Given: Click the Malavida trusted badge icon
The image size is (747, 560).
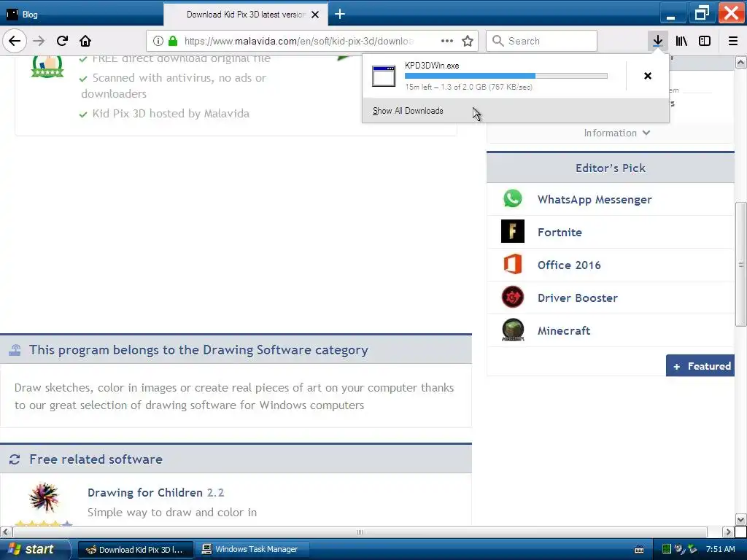Looking at the screenshot, I should [47, 66].
